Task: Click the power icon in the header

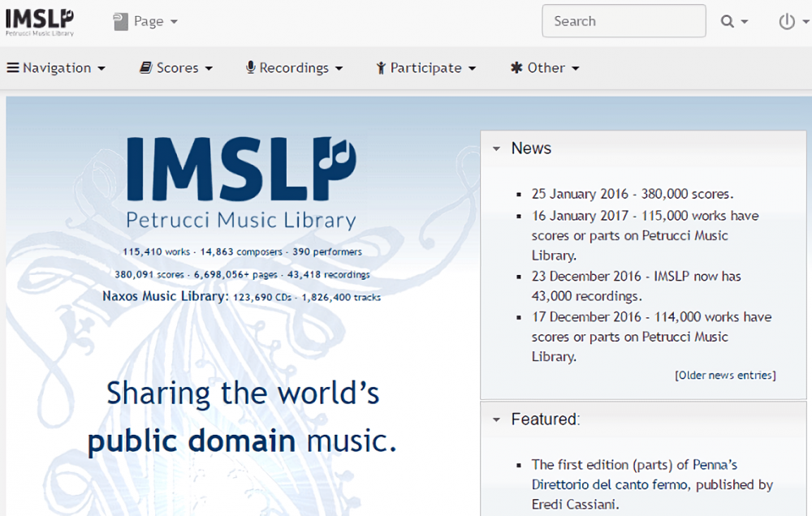Action: (x=787, y=21)
